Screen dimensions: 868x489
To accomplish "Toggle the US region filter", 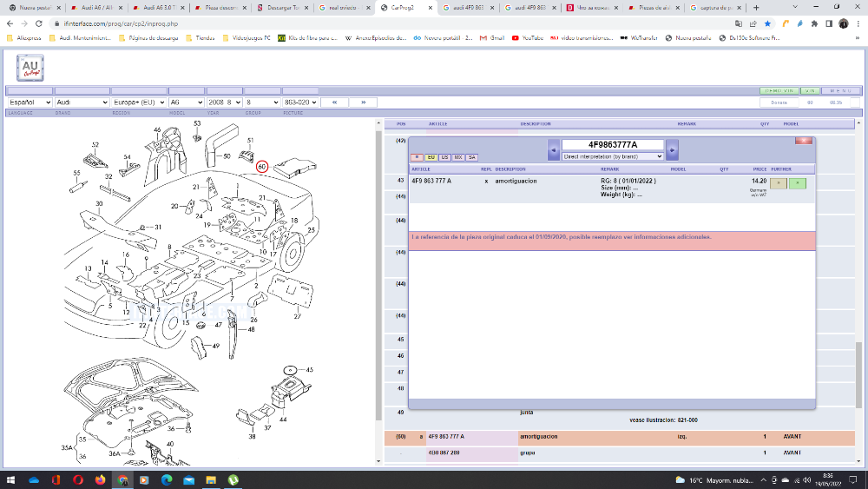I will (x=444, y=157).
